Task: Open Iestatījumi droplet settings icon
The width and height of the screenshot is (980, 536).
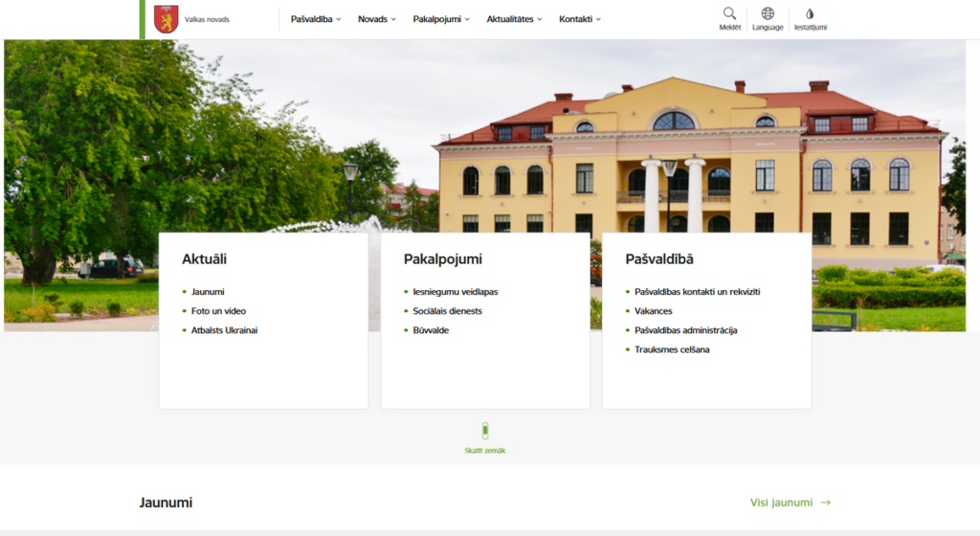Action: (x=810, y=14)
